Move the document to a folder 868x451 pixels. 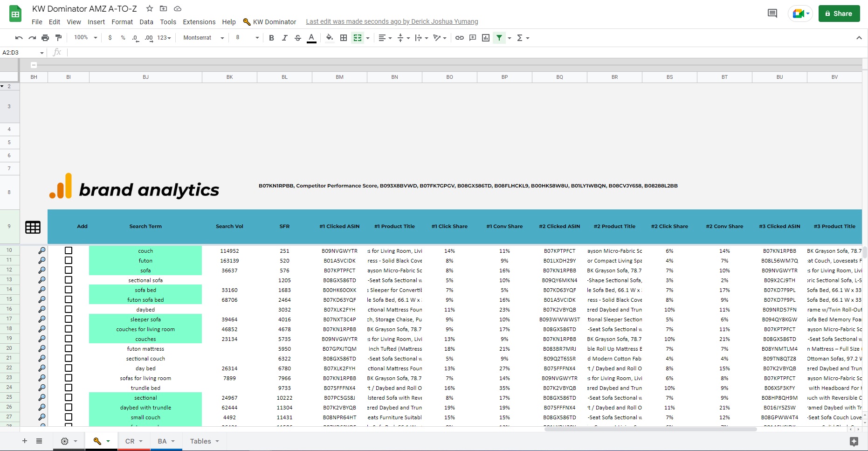[x=163, y=8]
